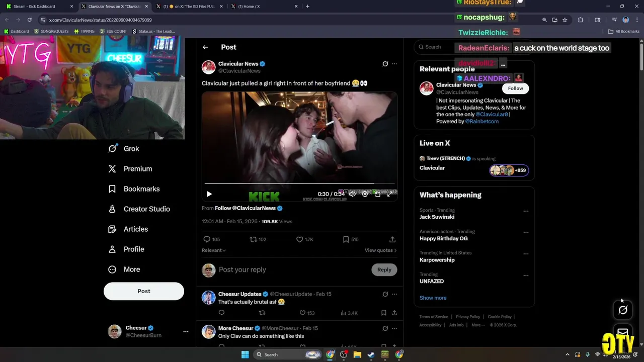Bookmark the Cheesur Updates reply
The width and height of the screenshot is (644, 362).
click(383, 313)
